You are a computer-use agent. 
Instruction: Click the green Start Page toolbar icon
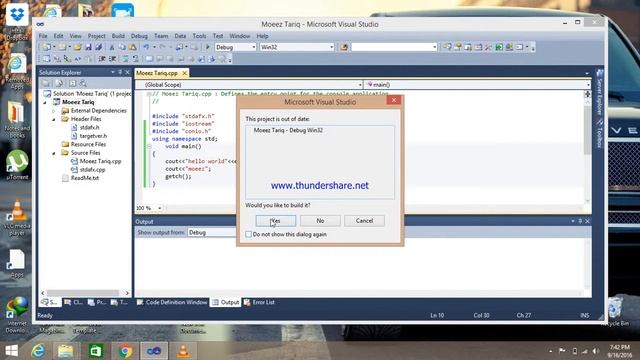[499, 47]
